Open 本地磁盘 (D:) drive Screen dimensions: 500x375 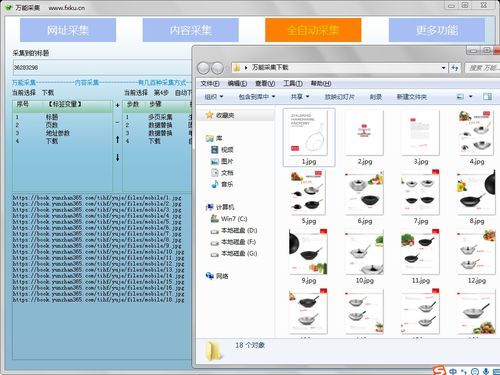click(234, 231)
